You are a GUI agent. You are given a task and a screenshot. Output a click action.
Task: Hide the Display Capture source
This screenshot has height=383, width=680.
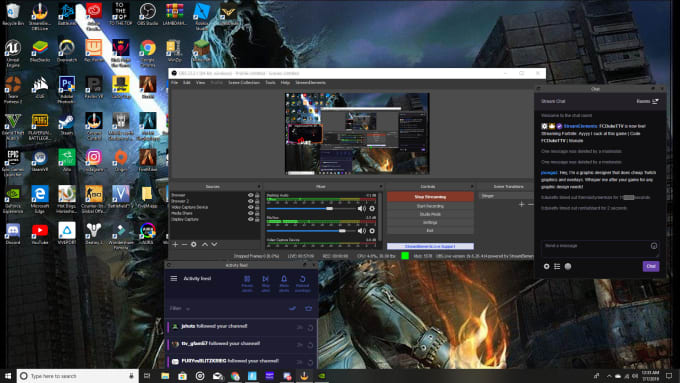tap(251, 219)
